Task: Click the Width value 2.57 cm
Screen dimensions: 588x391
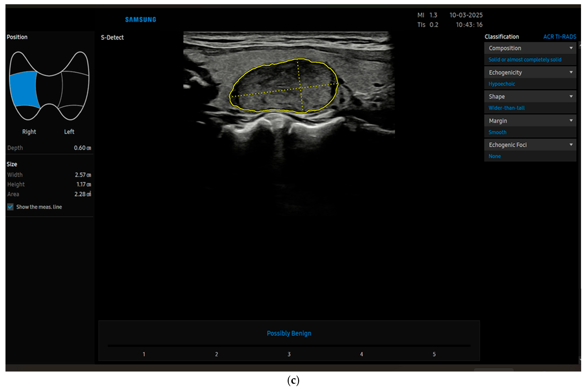Action: (x=83, y=175)
